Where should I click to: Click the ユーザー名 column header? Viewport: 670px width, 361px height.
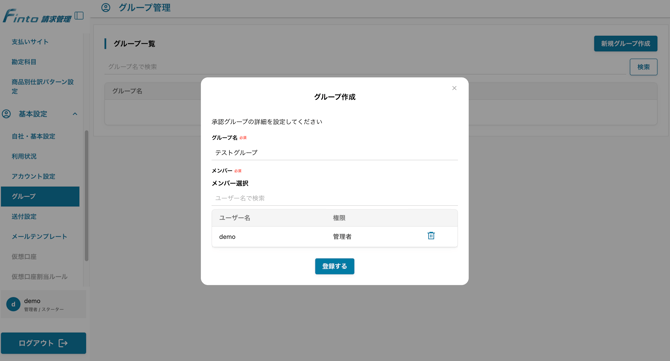coord(235,218)
